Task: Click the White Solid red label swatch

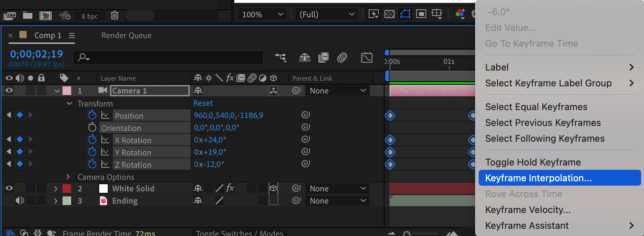Action: tap(67, 189)
